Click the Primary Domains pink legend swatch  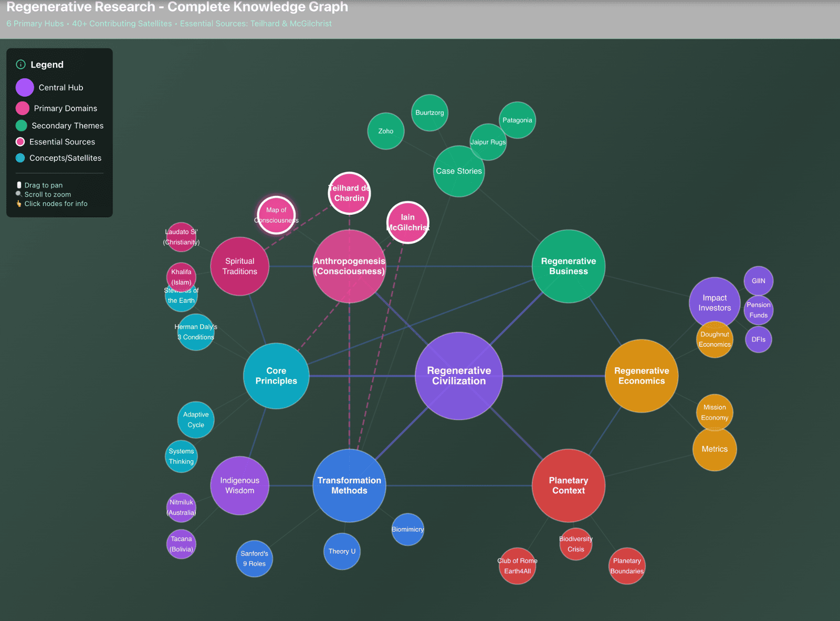(x=23, y=108)
